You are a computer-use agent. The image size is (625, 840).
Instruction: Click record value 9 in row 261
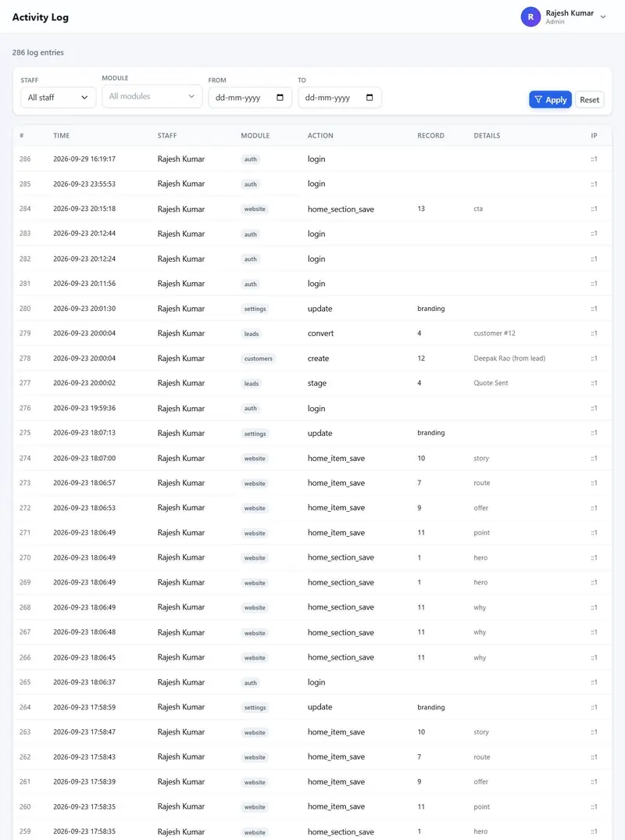click(x=420, y=781)
